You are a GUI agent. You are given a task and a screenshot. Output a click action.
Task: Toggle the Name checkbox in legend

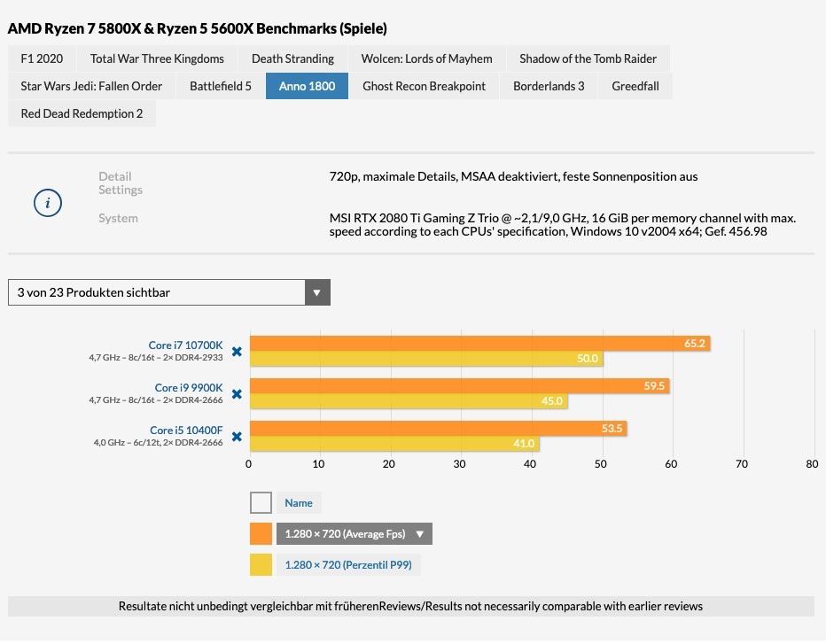[x=261, y=503]
